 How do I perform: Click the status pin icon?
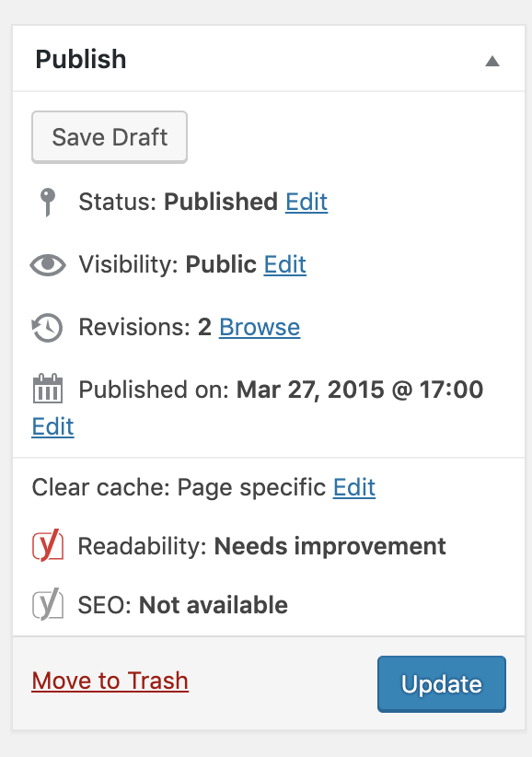(47, 202)
